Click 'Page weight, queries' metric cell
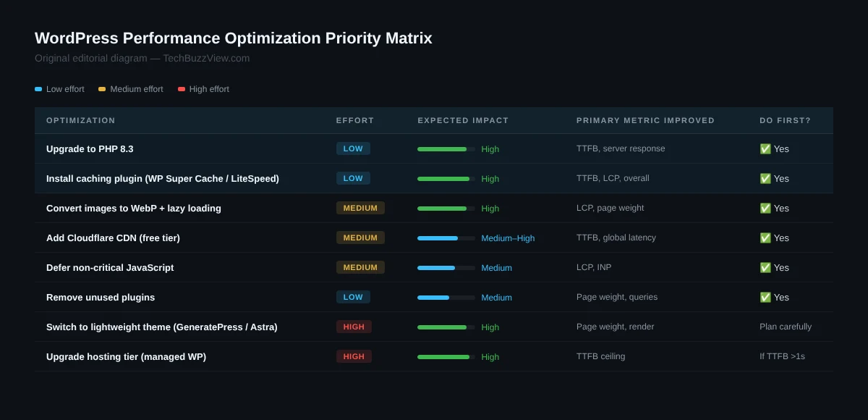Screen dimensions: 868x420 [x=617, y=297]
